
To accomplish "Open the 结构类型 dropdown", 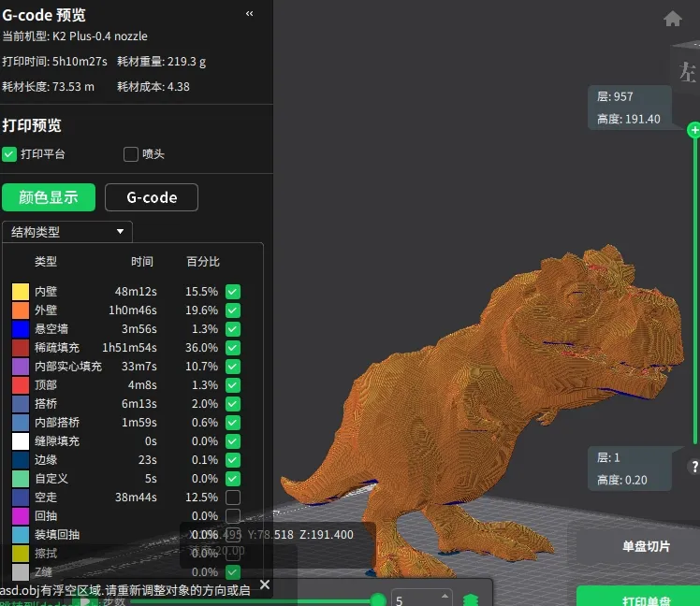I will point(67,232).
